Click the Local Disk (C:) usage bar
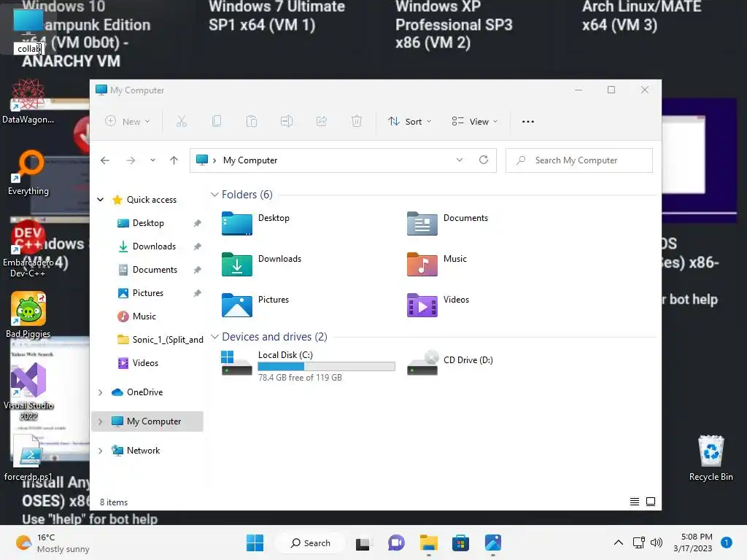 pos(326,366)
